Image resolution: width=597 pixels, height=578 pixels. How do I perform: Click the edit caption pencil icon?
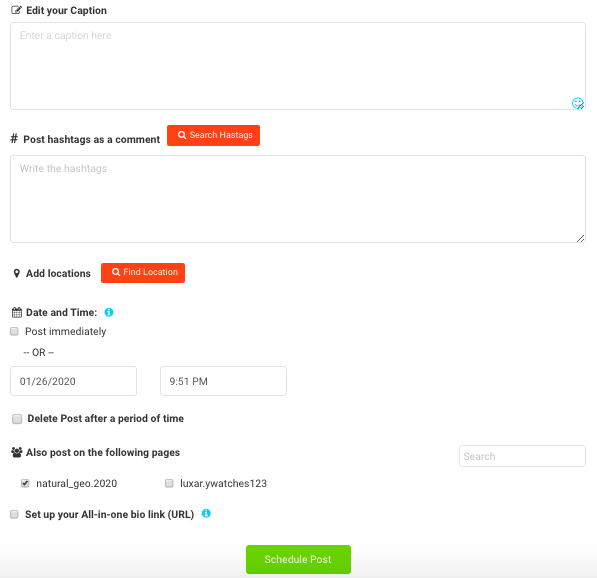coord(16,10)
